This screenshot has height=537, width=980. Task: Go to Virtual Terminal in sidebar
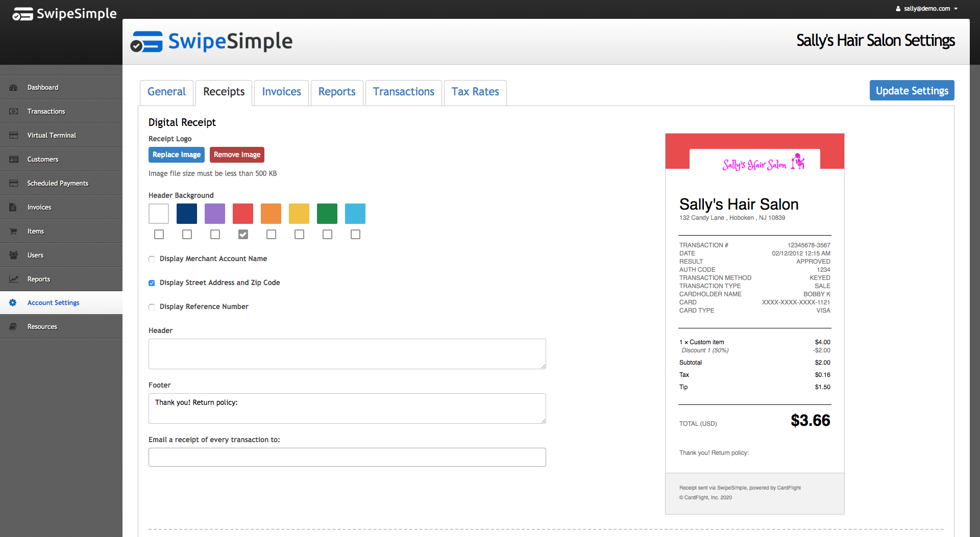tap(52, 136)
